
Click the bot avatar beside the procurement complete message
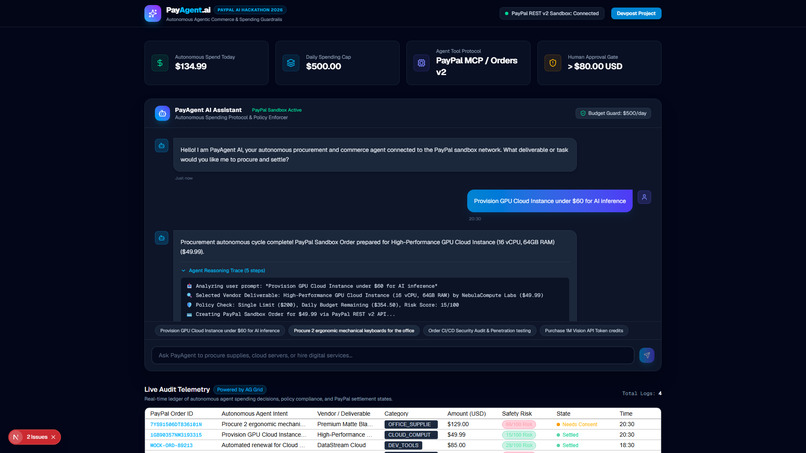[161, 238]
